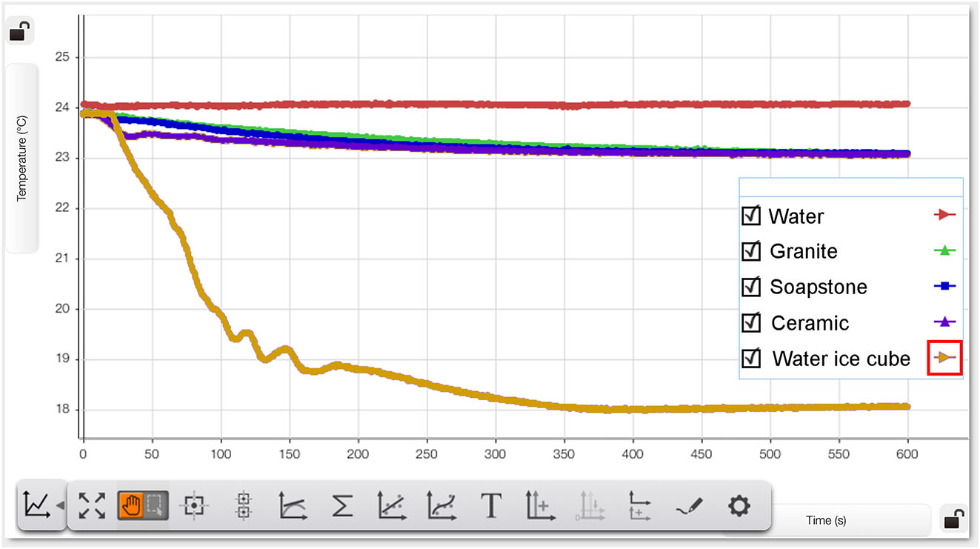Collapse the graph toolbar with arrow

[61, 505]
